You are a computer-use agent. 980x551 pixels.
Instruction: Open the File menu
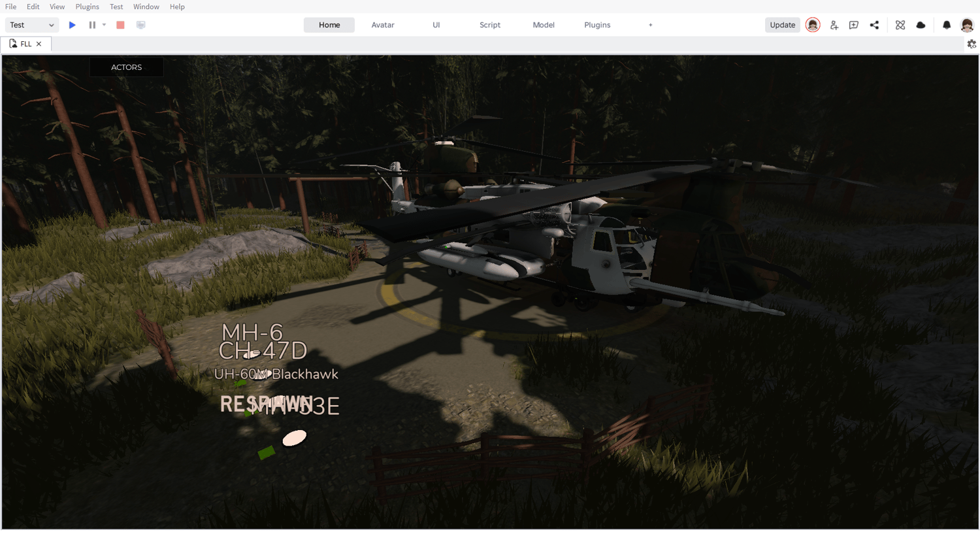pyautogui.click(x=11, y=7)
